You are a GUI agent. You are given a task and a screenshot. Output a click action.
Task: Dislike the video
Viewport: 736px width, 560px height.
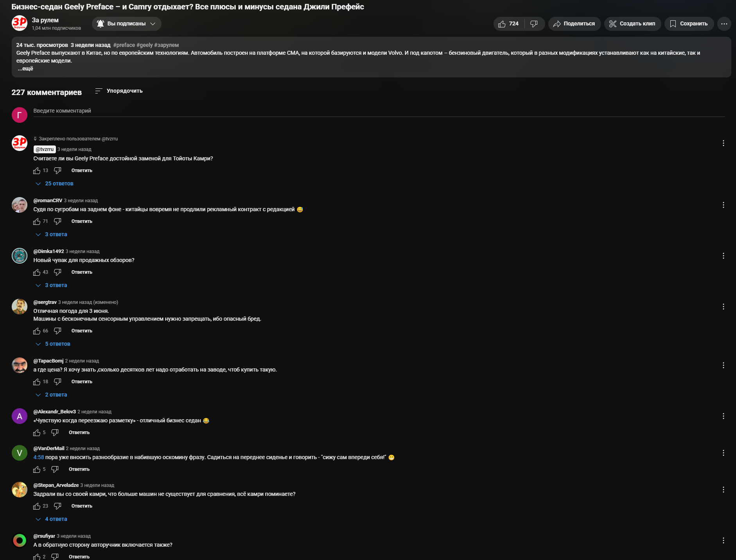click(x=534, y=24)
